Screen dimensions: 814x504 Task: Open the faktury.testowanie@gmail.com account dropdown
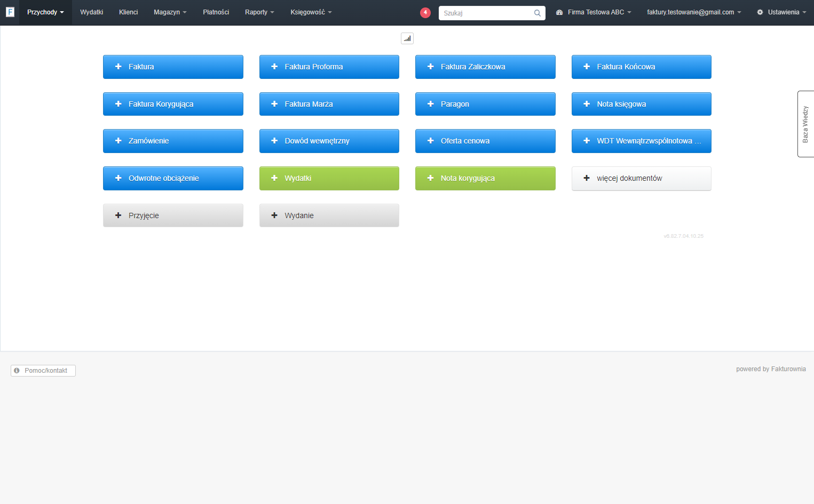pyautogui.click(x=694, y=12)
